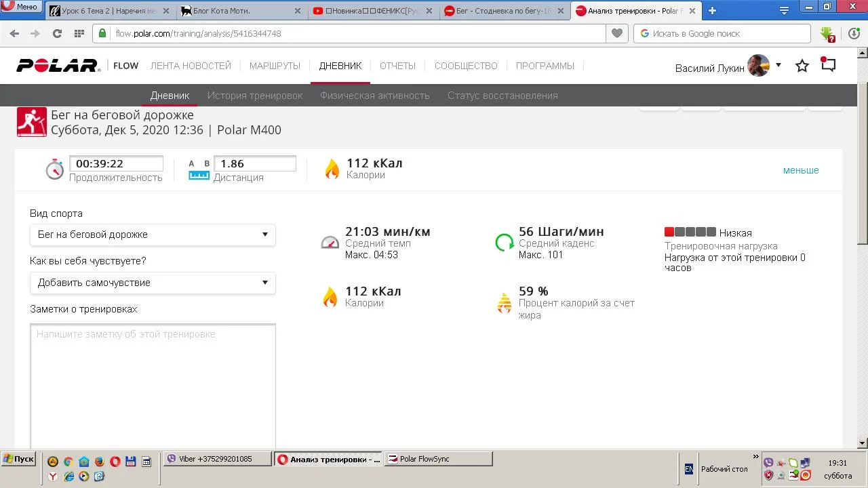This screenshot has width=868, height=488.
Task: Go to 'Статус восстановления' tab
Action: (502, 96)
